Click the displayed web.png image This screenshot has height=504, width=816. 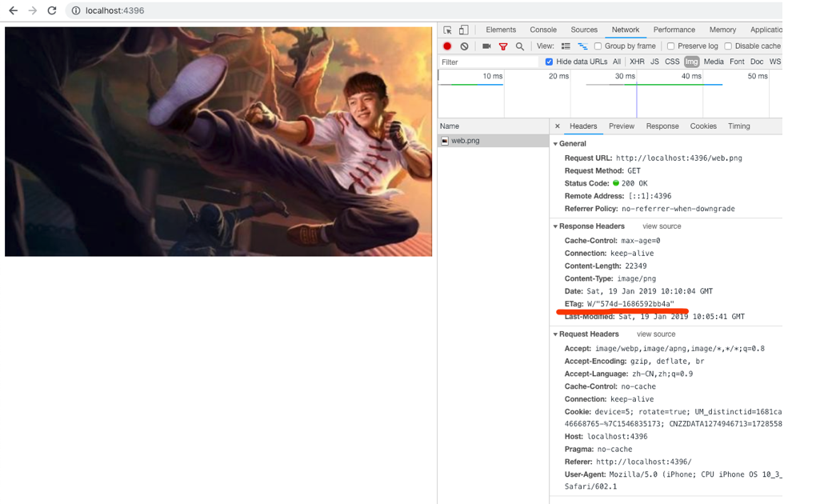click(218, 142)
